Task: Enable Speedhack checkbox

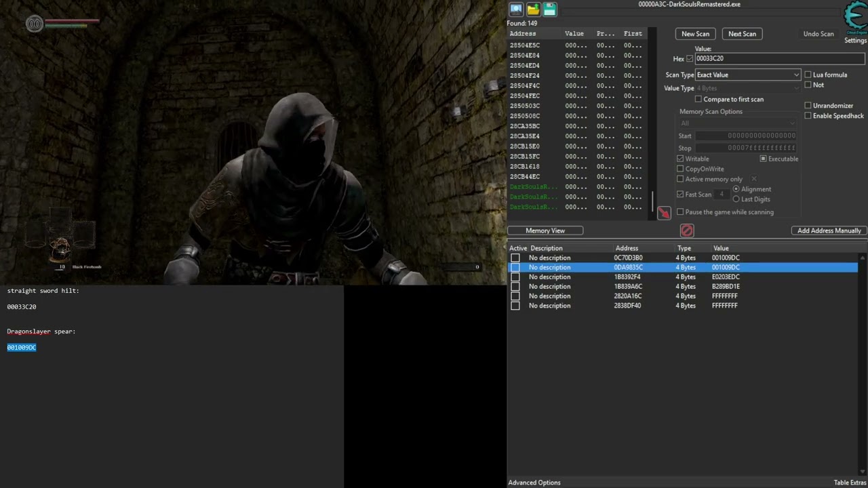Action: pos(808,116)
